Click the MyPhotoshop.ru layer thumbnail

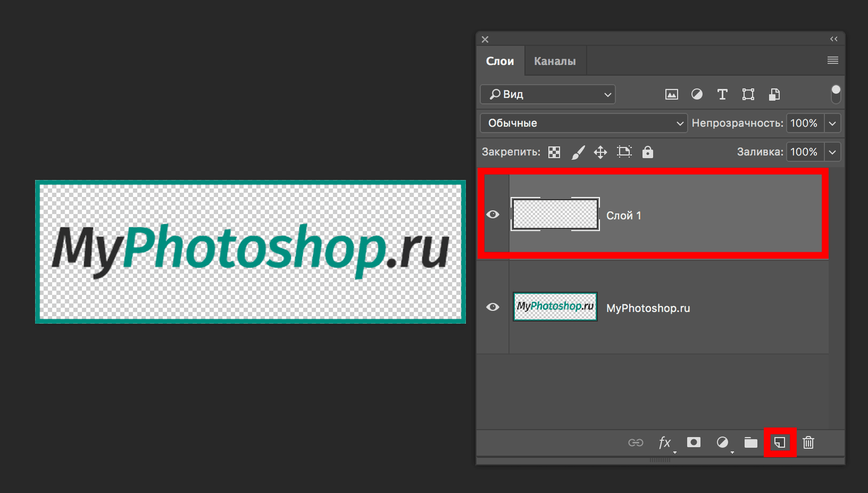[554, 307]
